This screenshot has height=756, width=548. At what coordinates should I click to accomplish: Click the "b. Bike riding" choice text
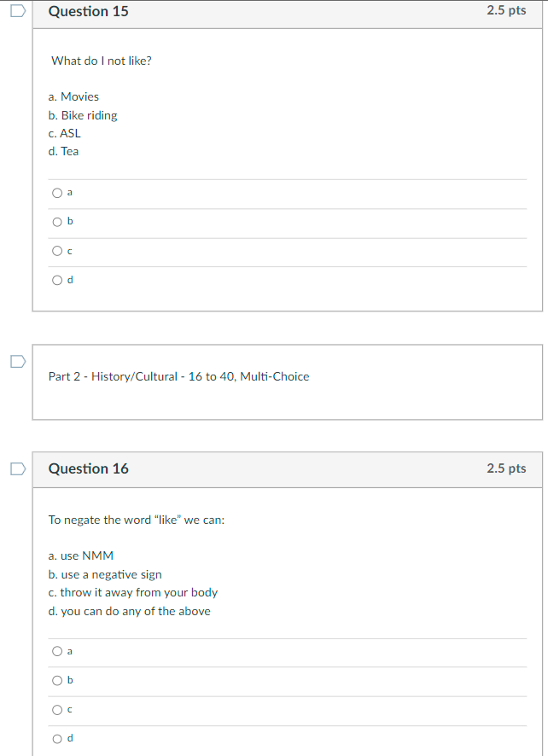(83, 115)
